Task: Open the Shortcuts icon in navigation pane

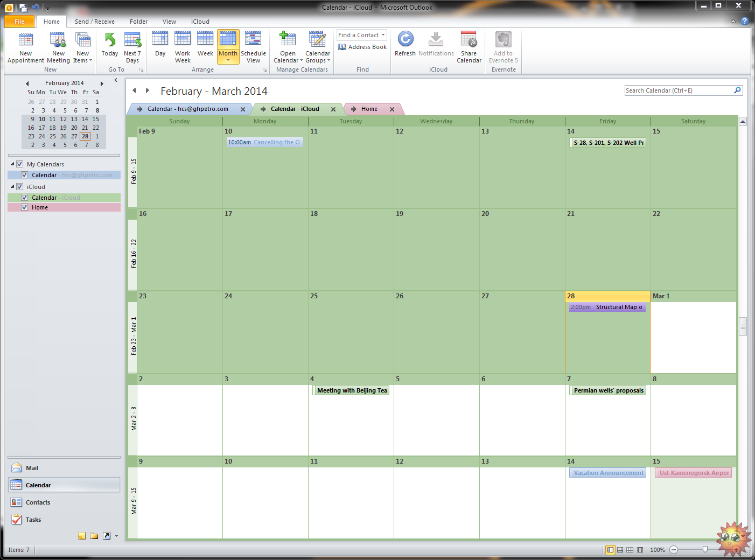Action: pyautogui.click(x=107, y=536)
